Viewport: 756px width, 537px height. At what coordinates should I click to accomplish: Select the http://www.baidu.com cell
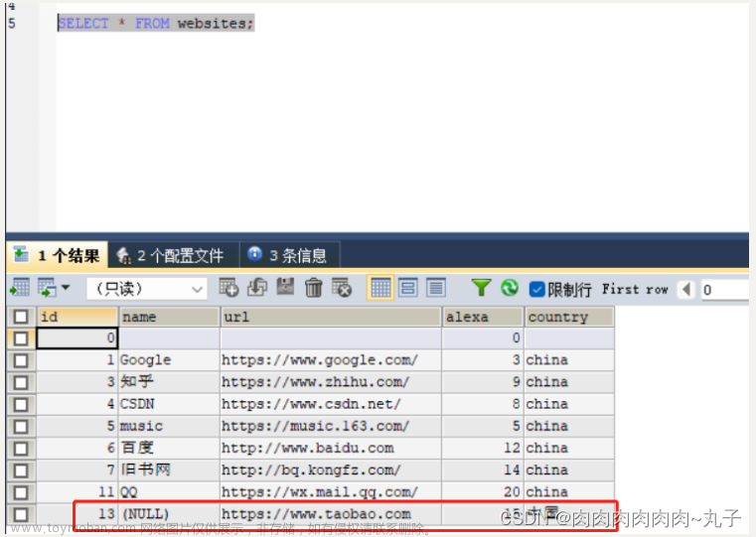[331, 449]
